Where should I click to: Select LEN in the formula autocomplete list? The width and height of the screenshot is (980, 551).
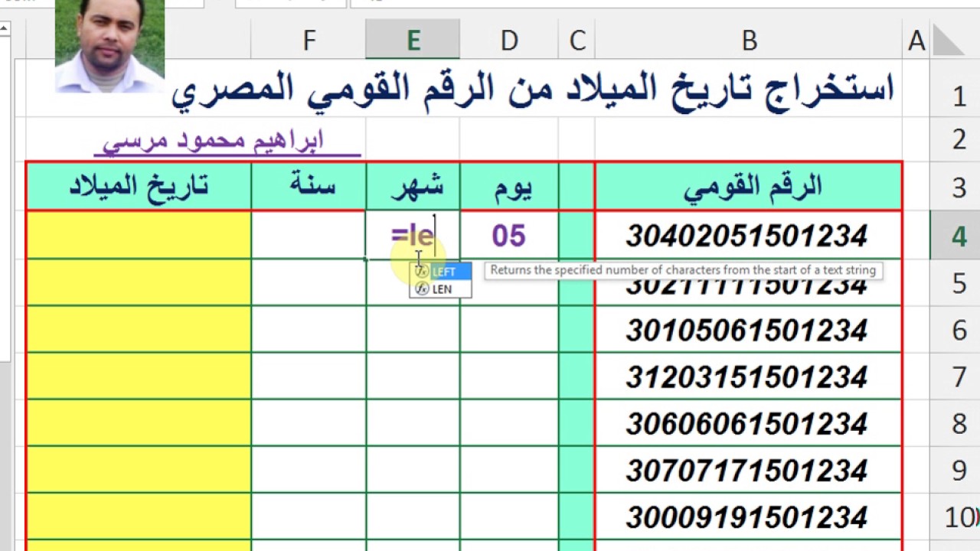pyautogui.click(x=441, y=289)
